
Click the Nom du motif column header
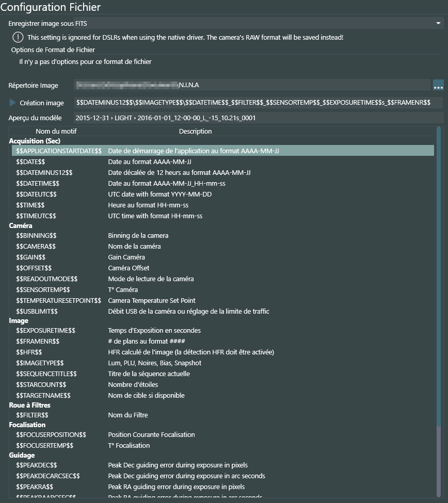click(56, 132)
